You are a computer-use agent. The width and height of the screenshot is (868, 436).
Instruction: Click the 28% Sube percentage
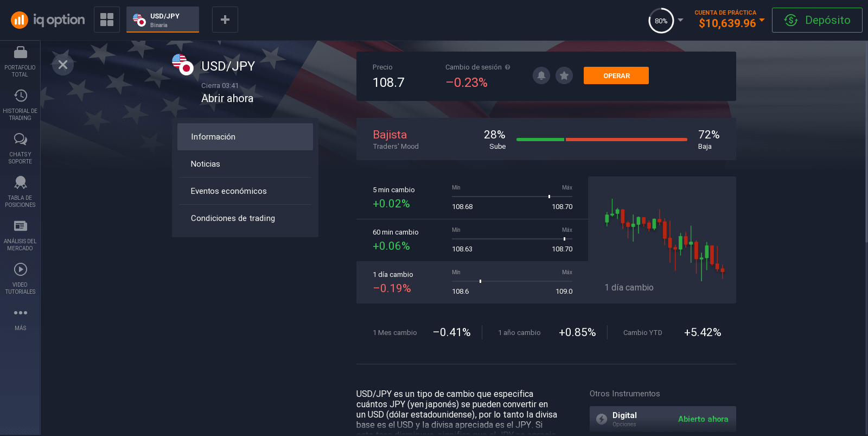tap(494, 135)
